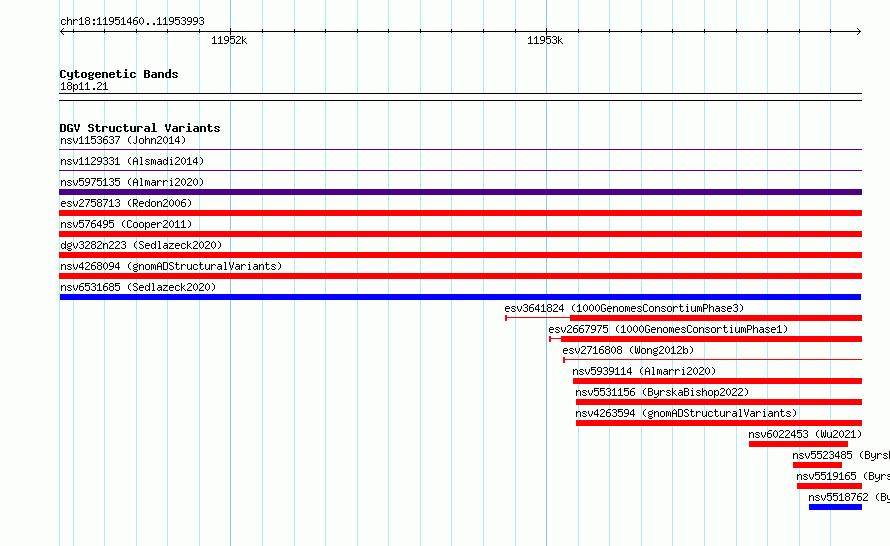
Task: Select the nsv6531685 (Sedlazeck2020) variant label
Action: [138, 287]
